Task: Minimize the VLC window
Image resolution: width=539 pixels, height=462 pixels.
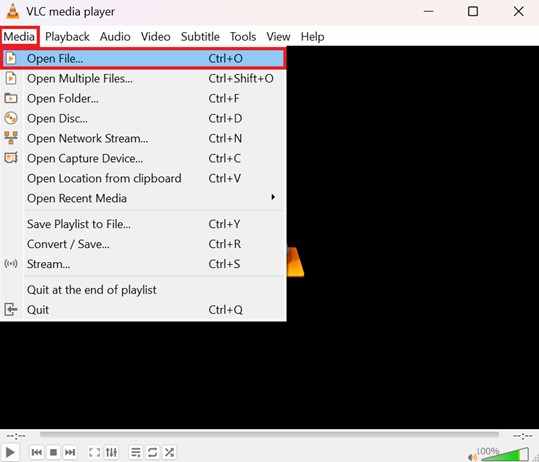Action: (x=428, y=11)
